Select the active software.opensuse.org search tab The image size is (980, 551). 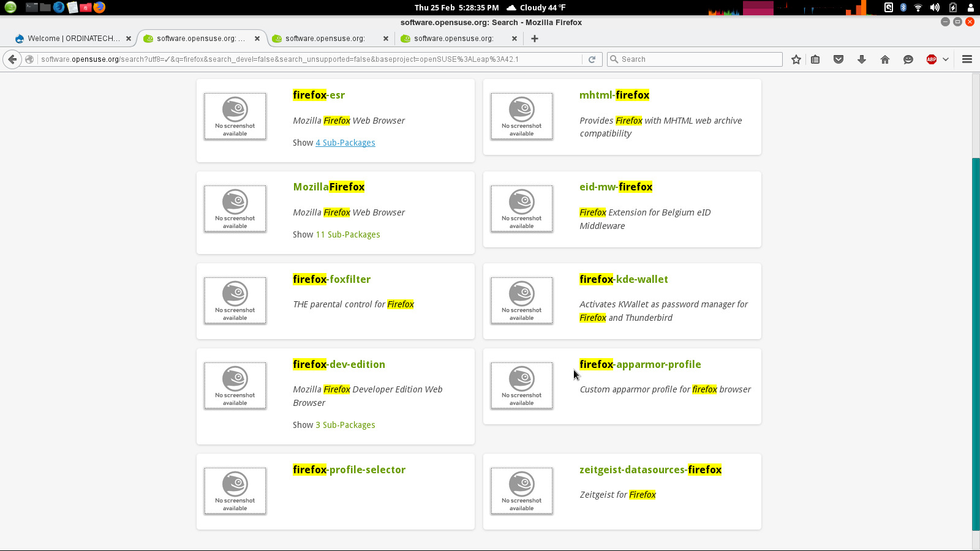[201, 38]
